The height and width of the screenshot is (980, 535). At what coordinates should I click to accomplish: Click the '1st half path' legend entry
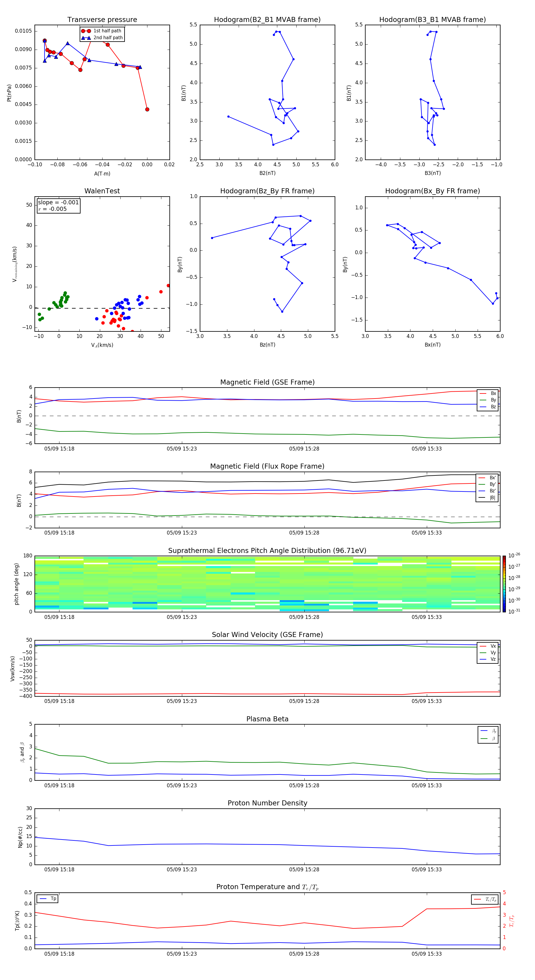102,31
